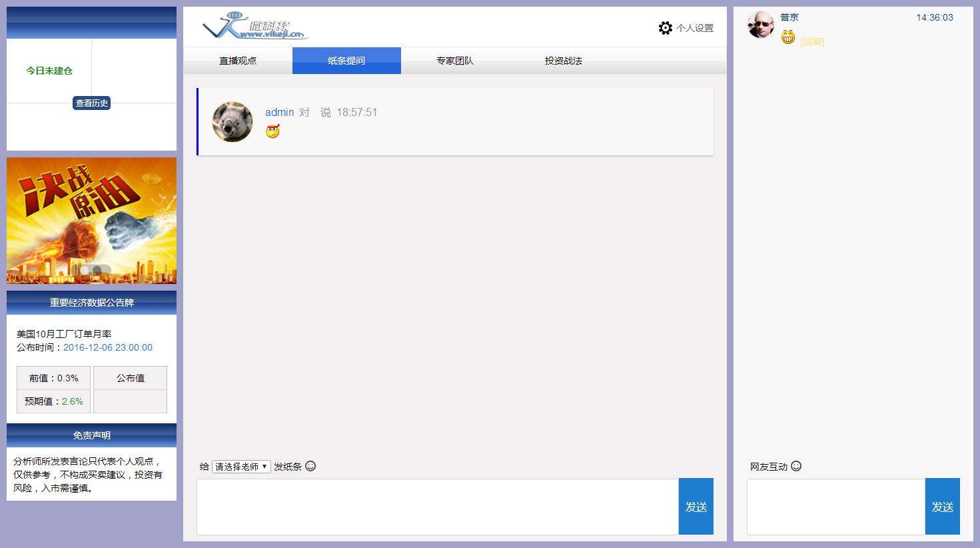Screen dimensions: 980x548
Task: Open the 专家团队 tab
Action: pos(455,61)
